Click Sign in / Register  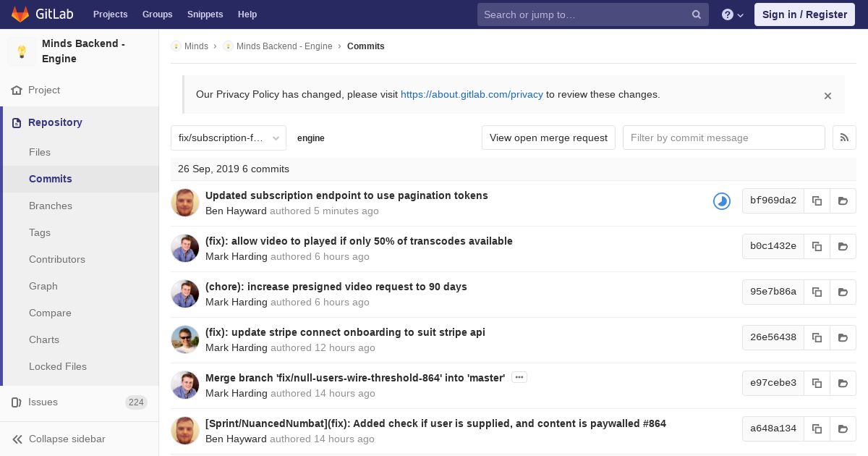click(804, 14)
